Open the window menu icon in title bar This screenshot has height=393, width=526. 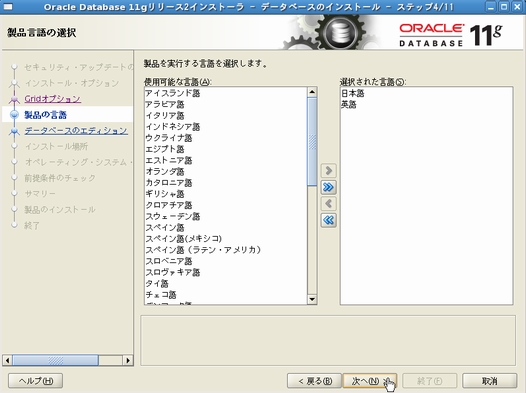tap(7, 7)
